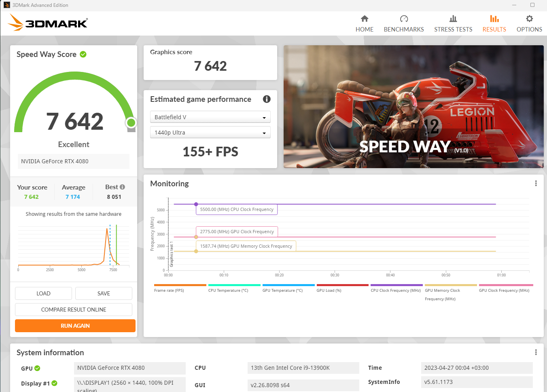Expand the Battlefield V game dropdown
547x392 pixels.
click(x=210, y=117)
